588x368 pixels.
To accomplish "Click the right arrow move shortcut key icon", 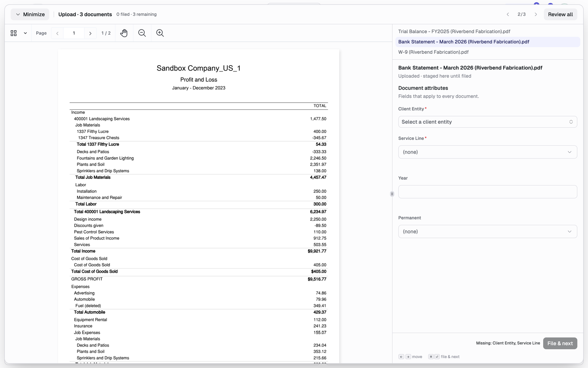I will (408, 357).
